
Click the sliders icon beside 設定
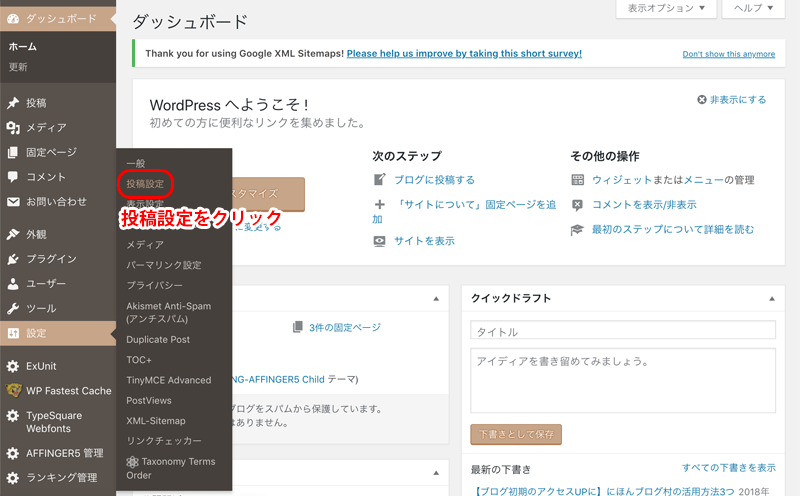pyautogui.click(x=13, y=333)
